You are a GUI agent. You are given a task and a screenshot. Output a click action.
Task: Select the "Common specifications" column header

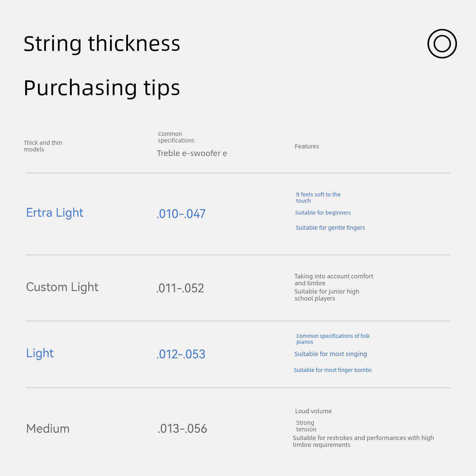point(176,137)
